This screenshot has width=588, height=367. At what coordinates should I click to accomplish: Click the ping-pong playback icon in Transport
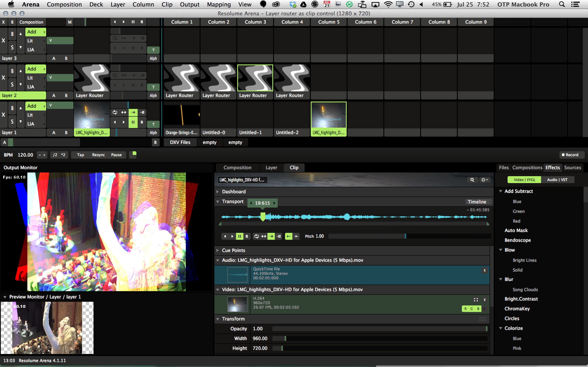264,236
